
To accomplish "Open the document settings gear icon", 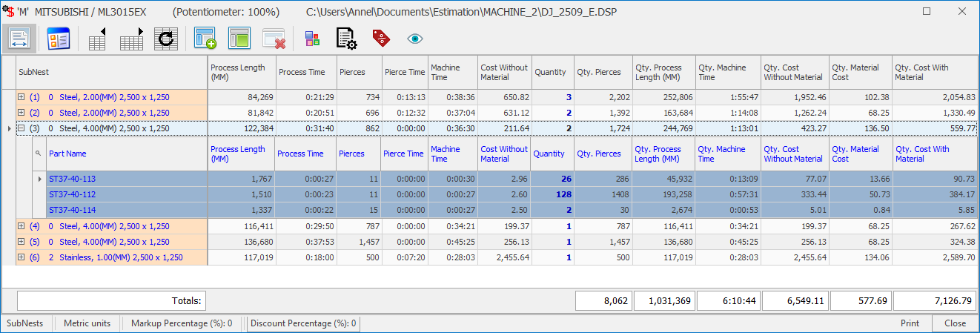I will click(347, 39).
